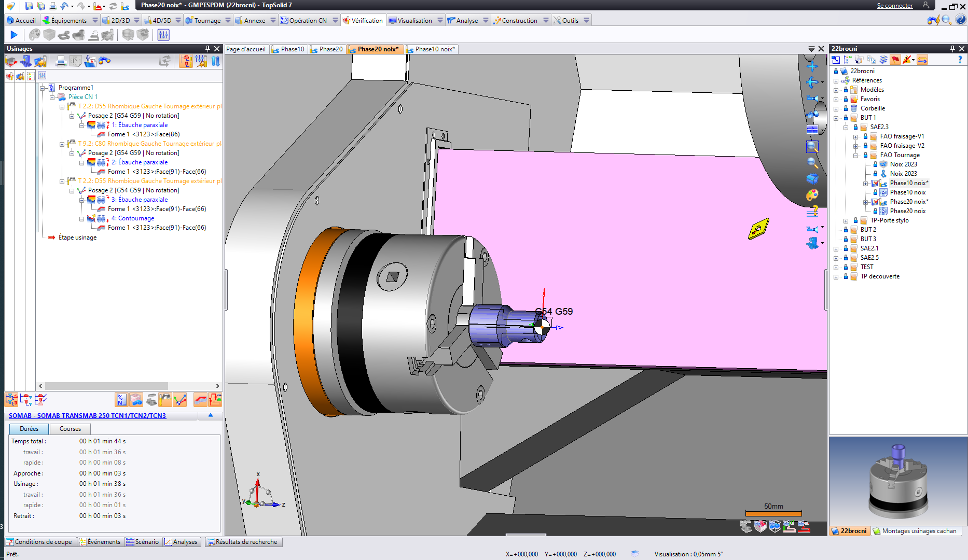Screen dimensions: 968x560
Task: Expand the TP-Porte stylo folder
Action: pos(846,220)
